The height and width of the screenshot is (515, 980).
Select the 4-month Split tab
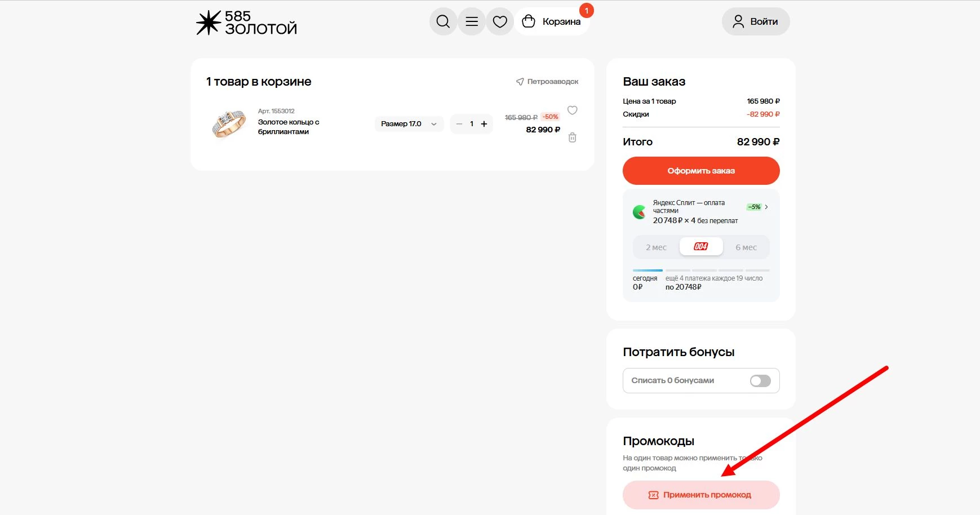click(x=700, y=246)
